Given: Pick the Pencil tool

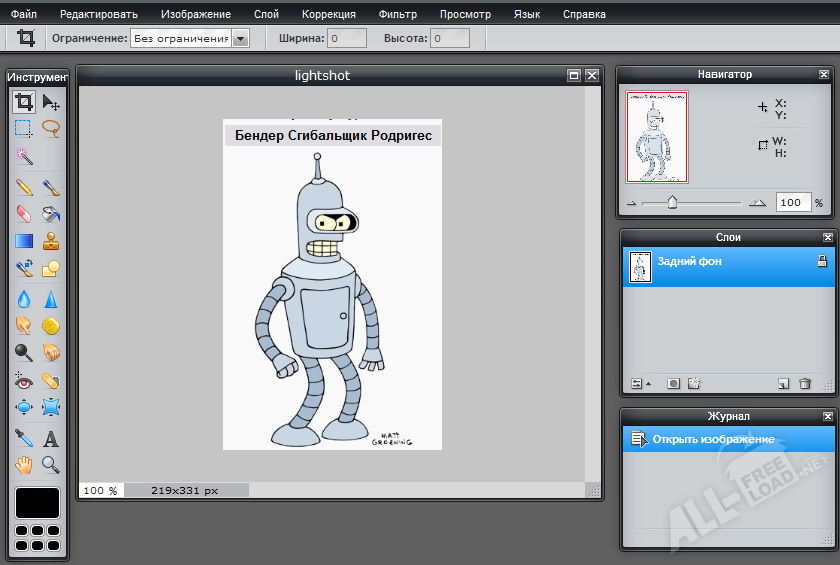Looking at the screenshot, I should [24, 186].
